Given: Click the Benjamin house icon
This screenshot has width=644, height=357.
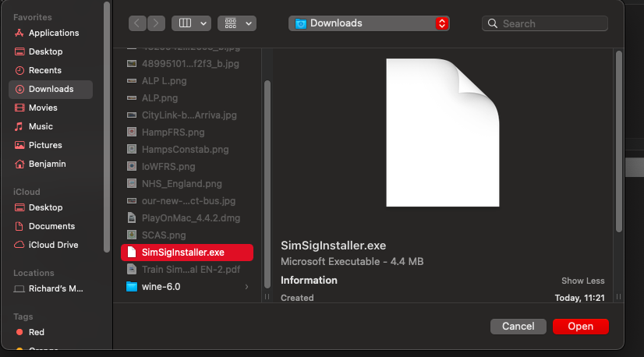Looking at the screenshot, I should (x=19, y=164).
